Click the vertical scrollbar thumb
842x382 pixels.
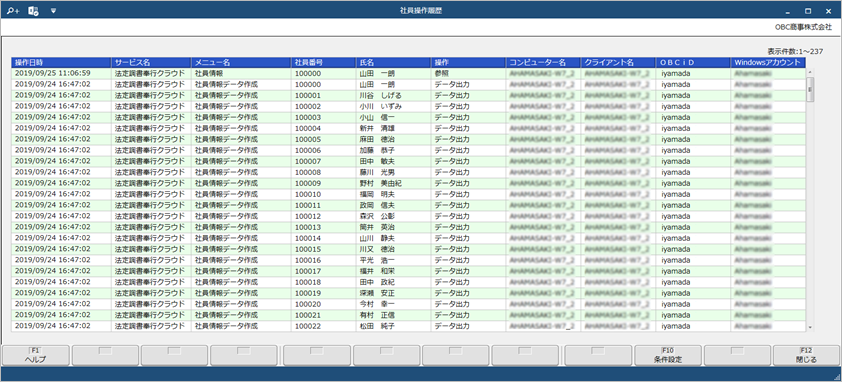(810, 89)
